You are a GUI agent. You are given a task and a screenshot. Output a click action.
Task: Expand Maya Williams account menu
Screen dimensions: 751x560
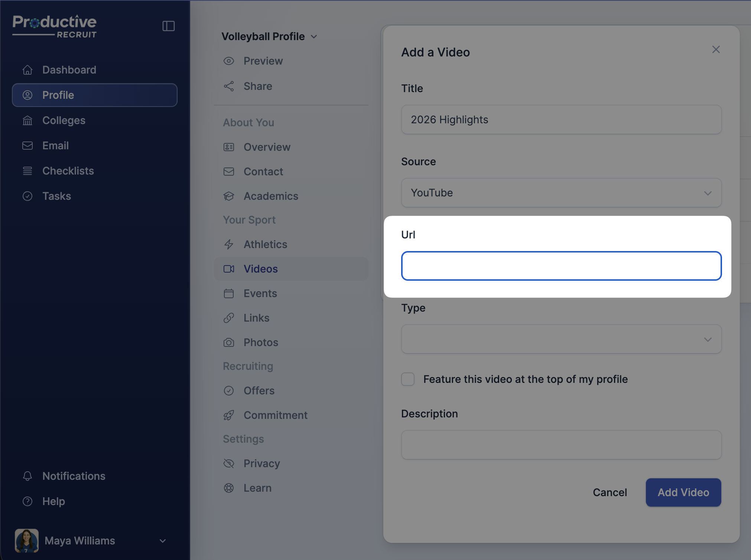162,541
